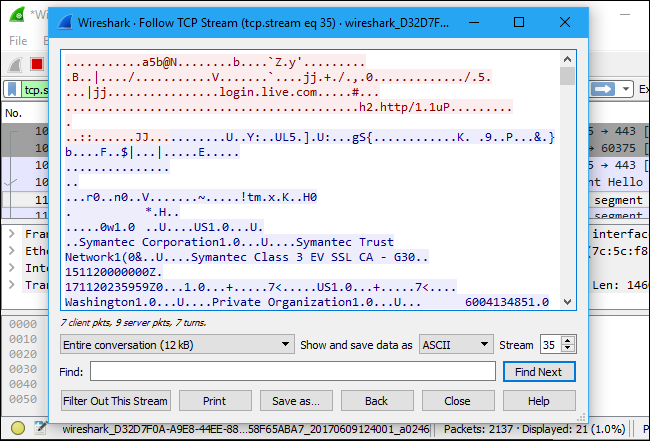Minimize the Follow TCP Stream dialog

click(x=474, y=22)
